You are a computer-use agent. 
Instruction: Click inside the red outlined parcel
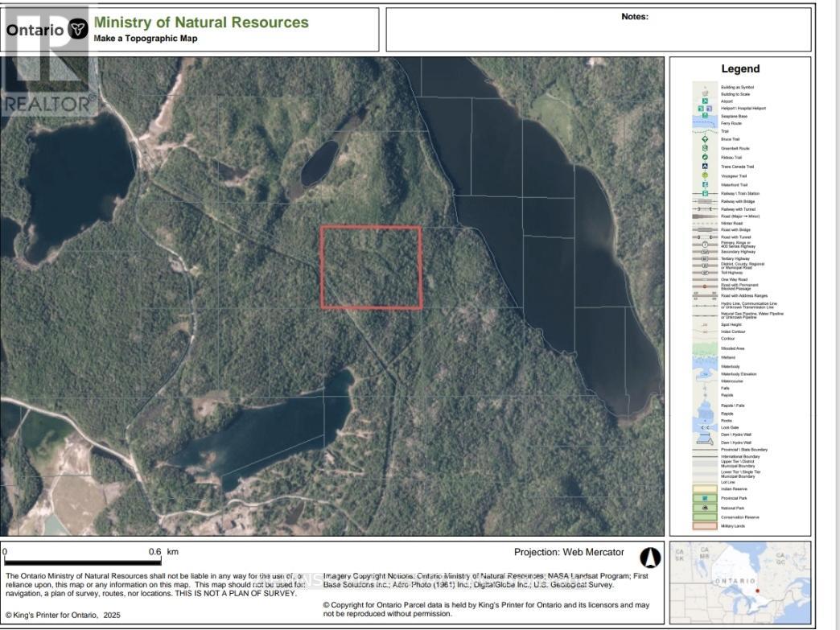pyautogui.click(x=371, y=267)
